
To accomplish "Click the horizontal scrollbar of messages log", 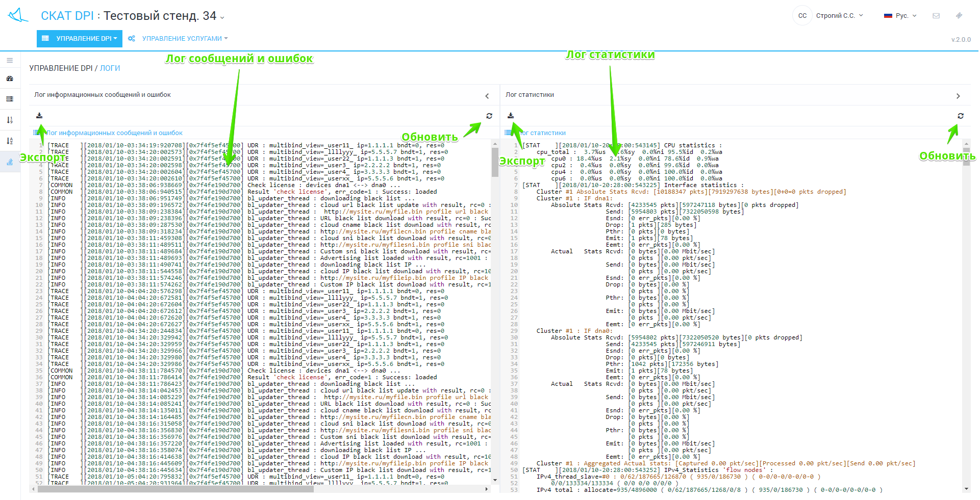I will (x=176, y=489).
